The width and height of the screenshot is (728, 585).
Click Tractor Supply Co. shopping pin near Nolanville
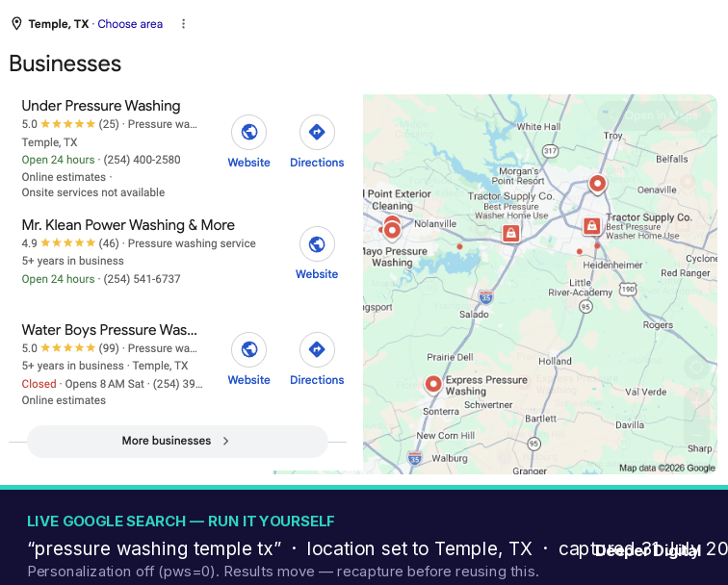coord(510,233)
